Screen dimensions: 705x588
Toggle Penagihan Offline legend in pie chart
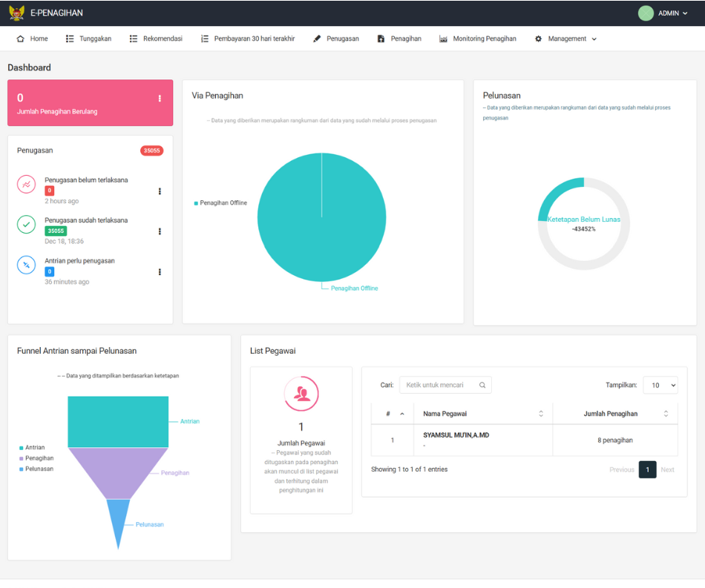(x=220, y=203)
